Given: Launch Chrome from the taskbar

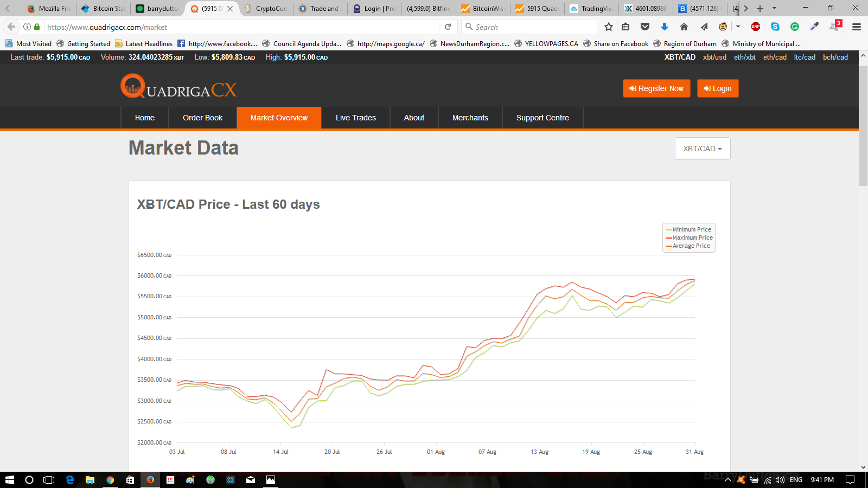Looking at the screenshot, I should [110, 479].
